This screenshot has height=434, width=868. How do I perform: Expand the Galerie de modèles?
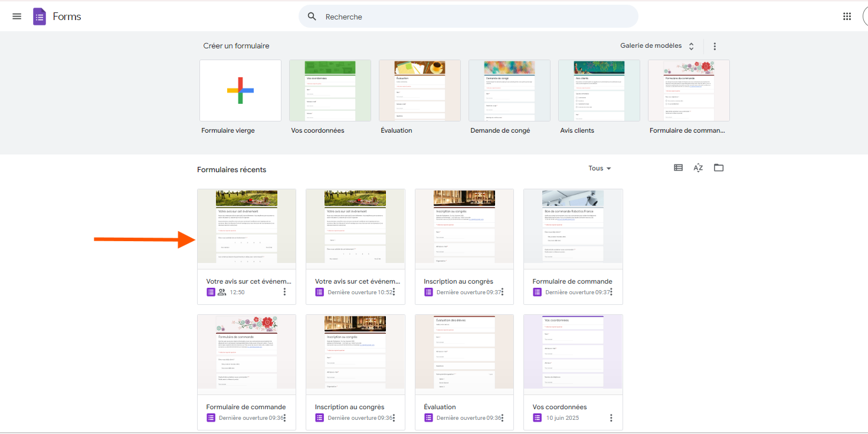(657, 46)
